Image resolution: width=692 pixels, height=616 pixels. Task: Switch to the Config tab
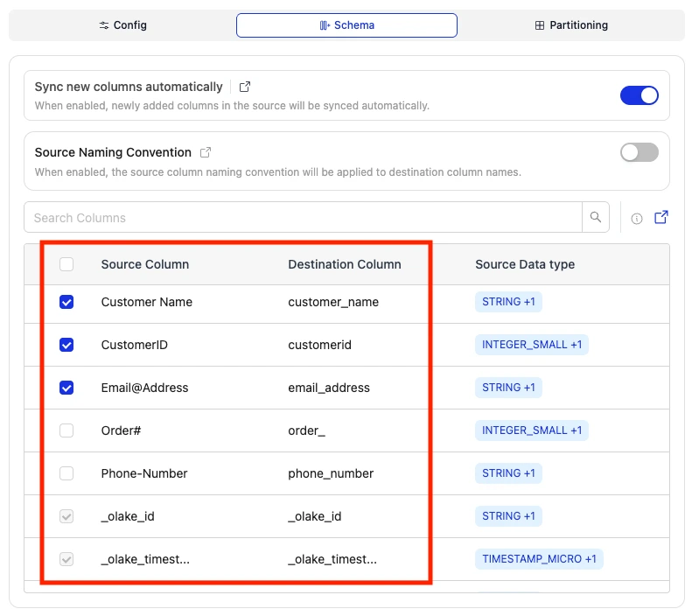pyautogui.click(x=122, y=25)
